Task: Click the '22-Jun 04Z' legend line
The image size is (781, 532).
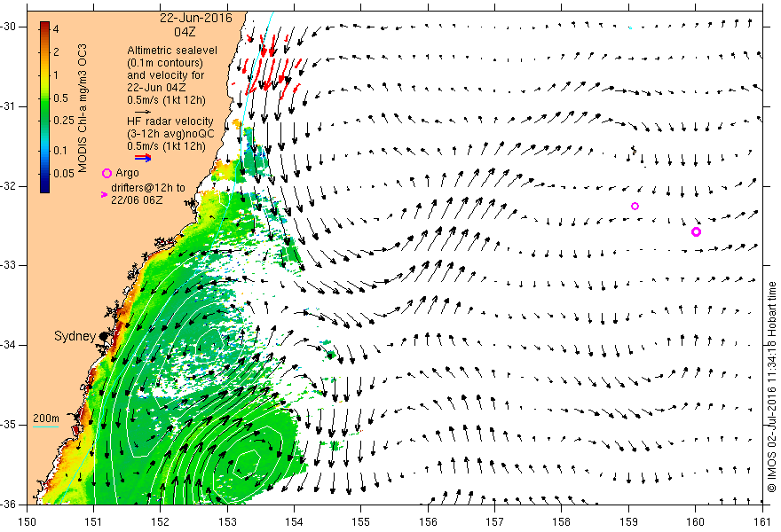Action: point(157,88)
